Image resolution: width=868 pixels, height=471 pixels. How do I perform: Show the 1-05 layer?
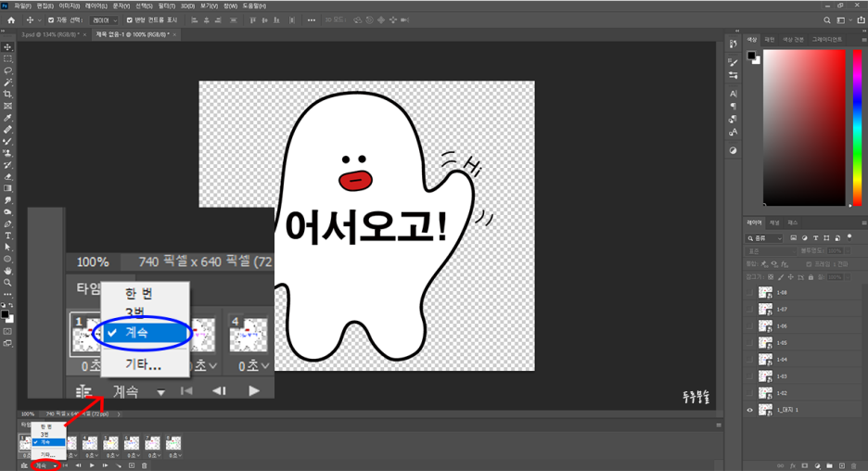pos(749,343)
